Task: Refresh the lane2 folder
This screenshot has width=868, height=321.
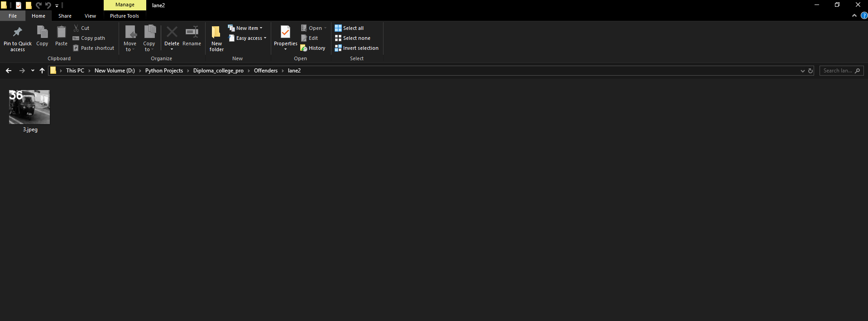Action: (x=810, y=71)
